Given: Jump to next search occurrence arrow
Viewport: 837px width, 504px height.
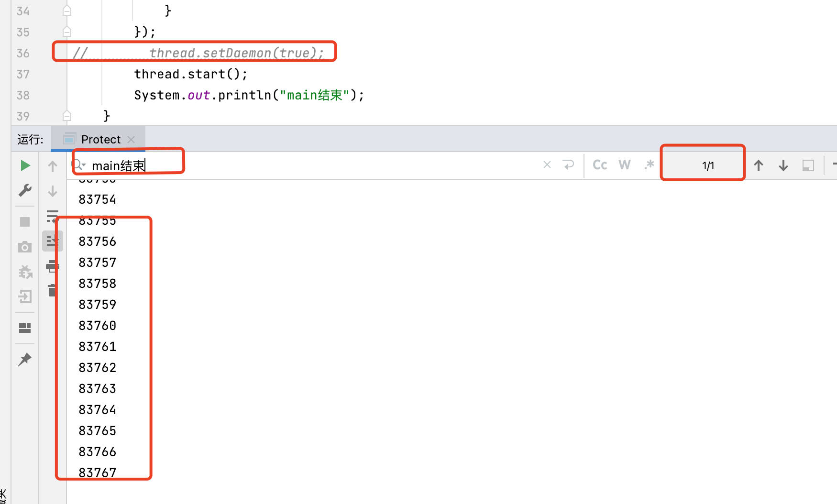Looking at the screenshot, I should pyautogui.click(x=783, y=166).
